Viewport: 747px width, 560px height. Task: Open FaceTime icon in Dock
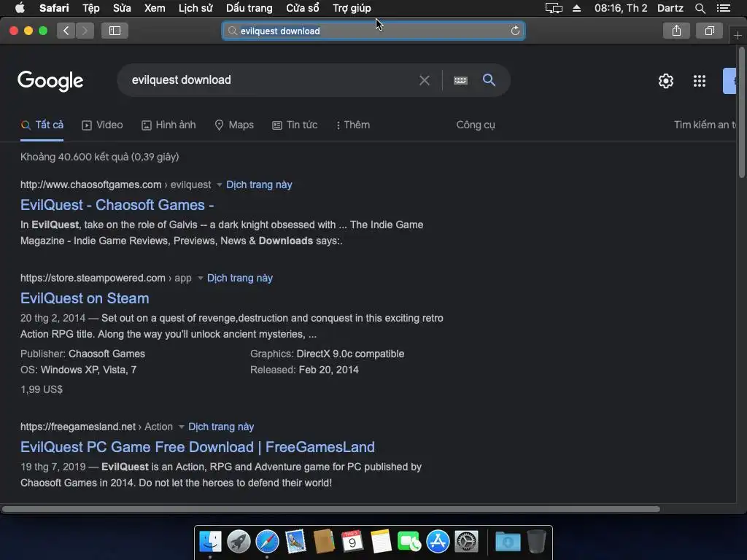coord(409,542)
